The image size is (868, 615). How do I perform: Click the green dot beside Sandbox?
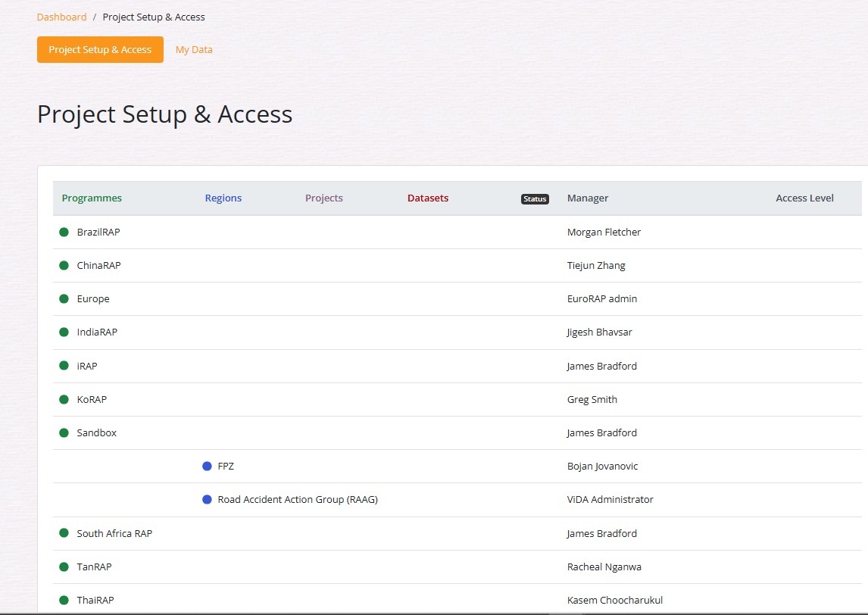pos(64,432)
